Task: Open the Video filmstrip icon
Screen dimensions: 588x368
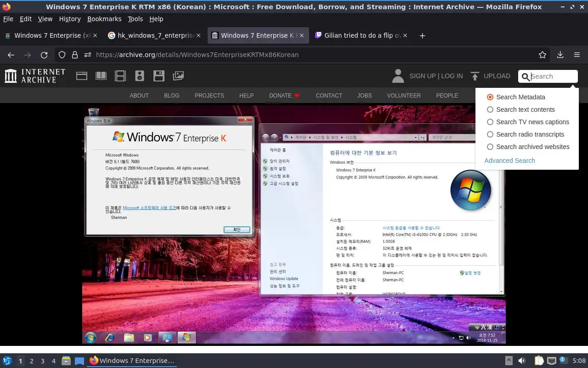Action: pos(120,76)
